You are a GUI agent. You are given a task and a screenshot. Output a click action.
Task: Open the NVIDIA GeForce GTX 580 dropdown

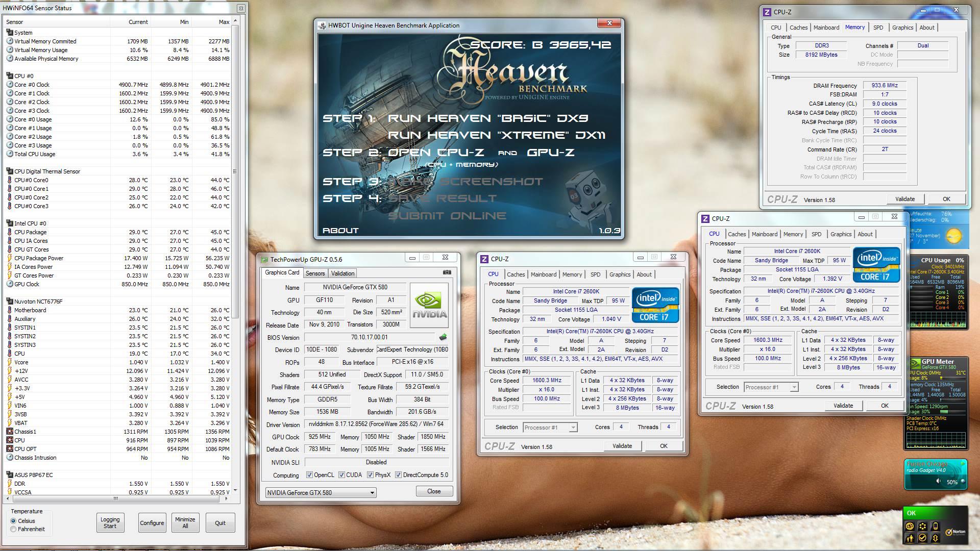tap(321, 492)
